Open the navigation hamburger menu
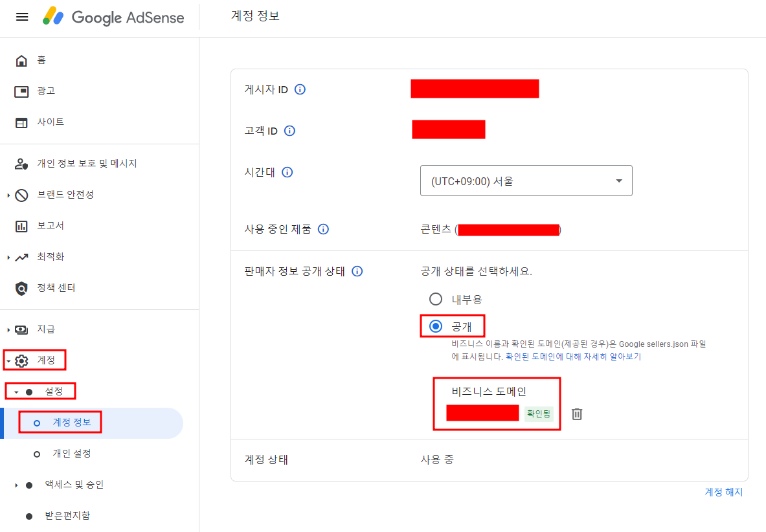This screenshot has width=766, height=532. (x=21, y=17)
